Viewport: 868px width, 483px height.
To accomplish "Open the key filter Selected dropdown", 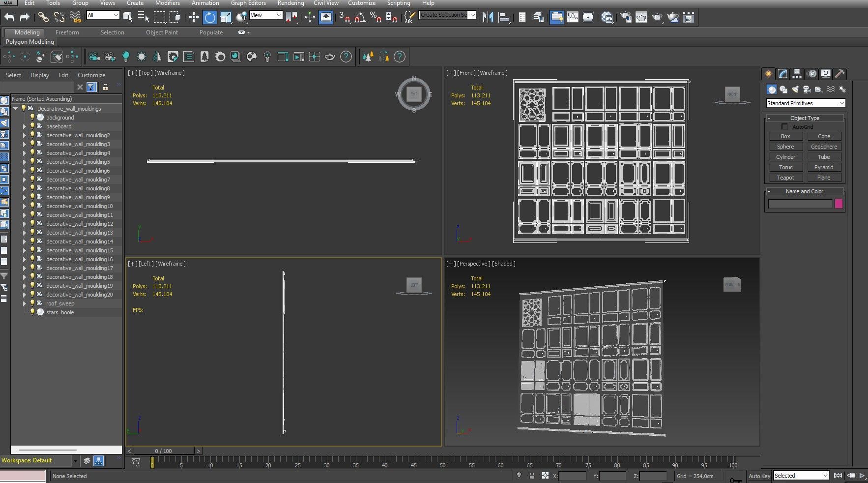I will [801, 476].
